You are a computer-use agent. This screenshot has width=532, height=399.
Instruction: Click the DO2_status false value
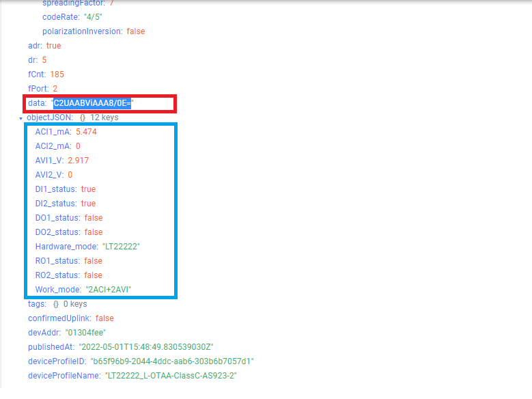point(94,232)
